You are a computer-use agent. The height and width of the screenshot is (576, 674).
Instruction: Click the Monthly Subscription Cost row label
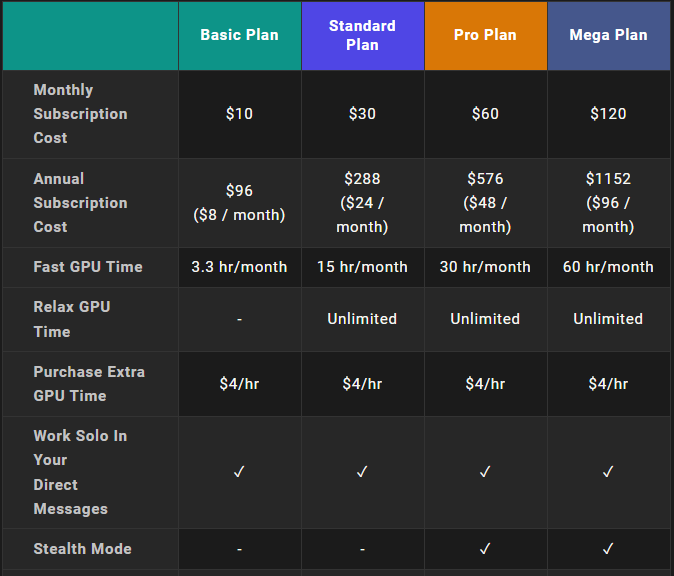(x=80, y=114)
